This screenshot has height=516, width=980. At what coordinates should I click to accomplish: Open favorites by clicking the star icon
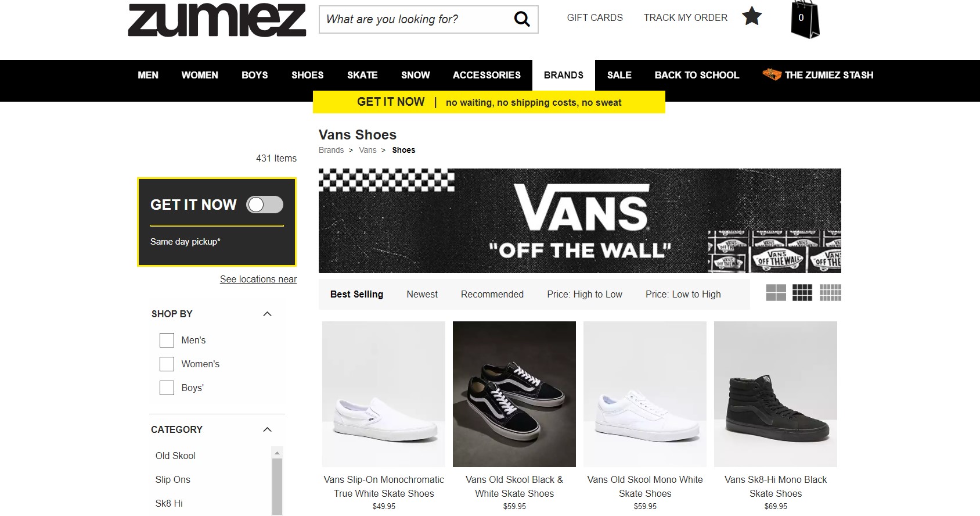(752, 16)
